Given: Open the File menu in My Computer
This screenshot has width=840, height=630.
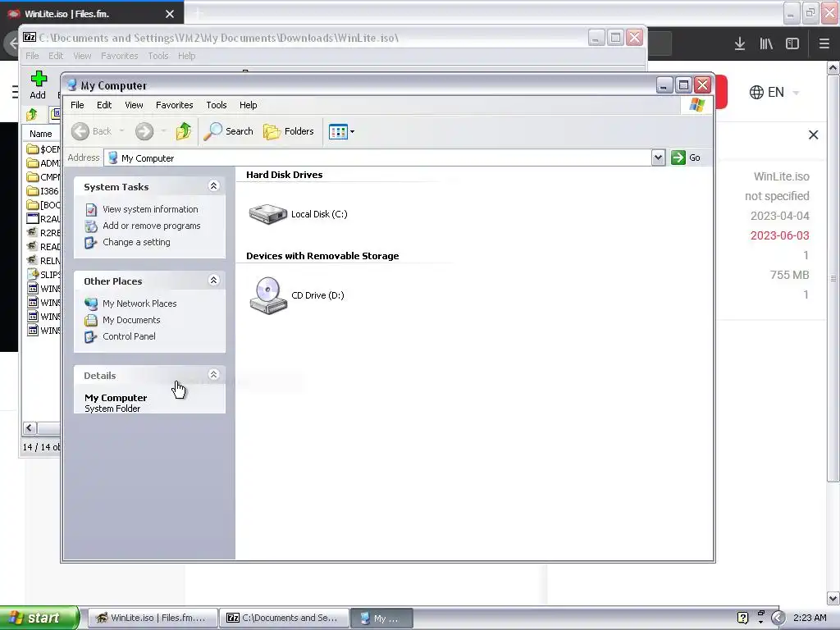Looking at the screenshot, I should pos(77,105).
